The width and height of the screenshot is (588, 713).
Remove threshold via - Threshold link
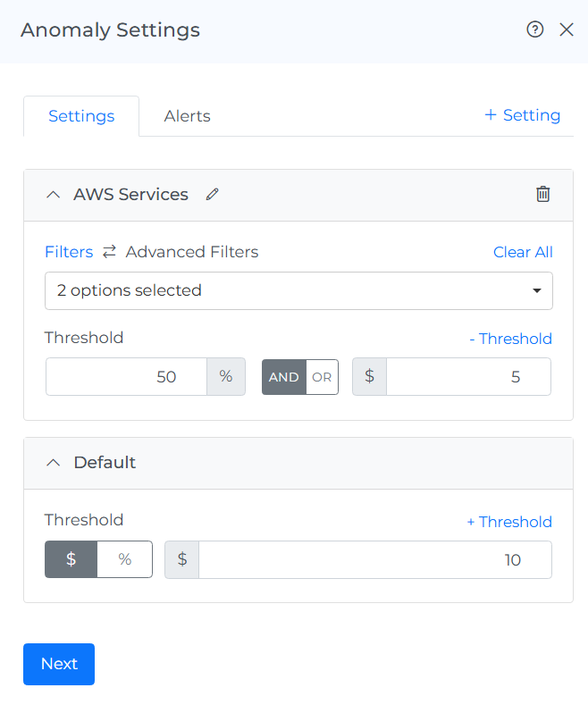pyautogui.click(x=510, y=339)
